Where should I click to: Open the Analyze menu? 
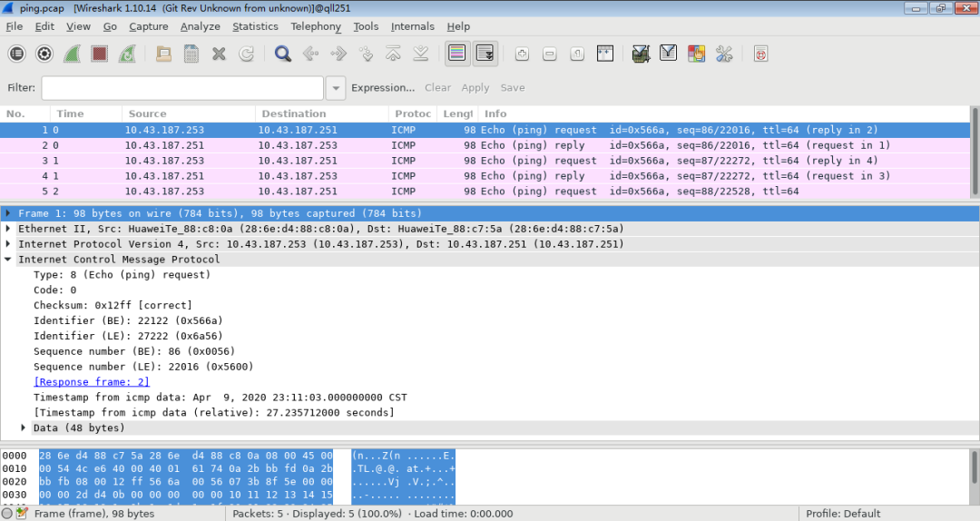coord(200,26)
